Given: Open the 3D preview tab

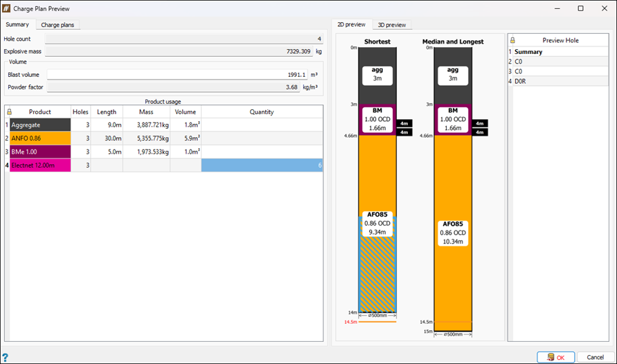Looking at the screenshot, I should point(391,25).
